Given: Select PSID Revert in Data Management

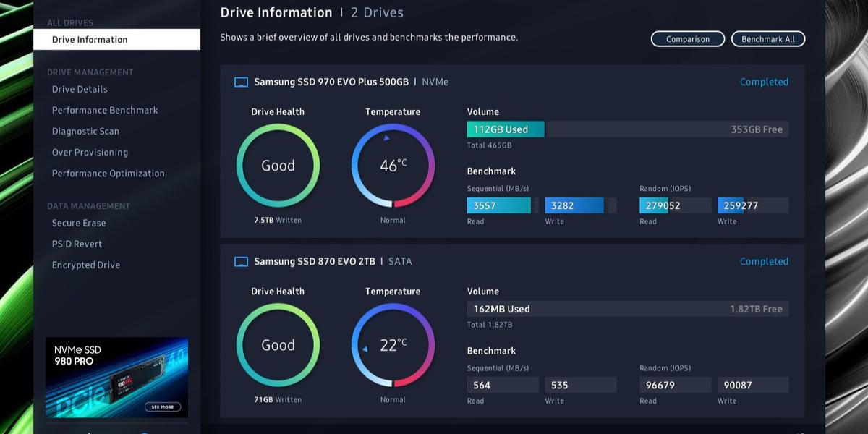Looking at the screenshot, I should [77, 244].
